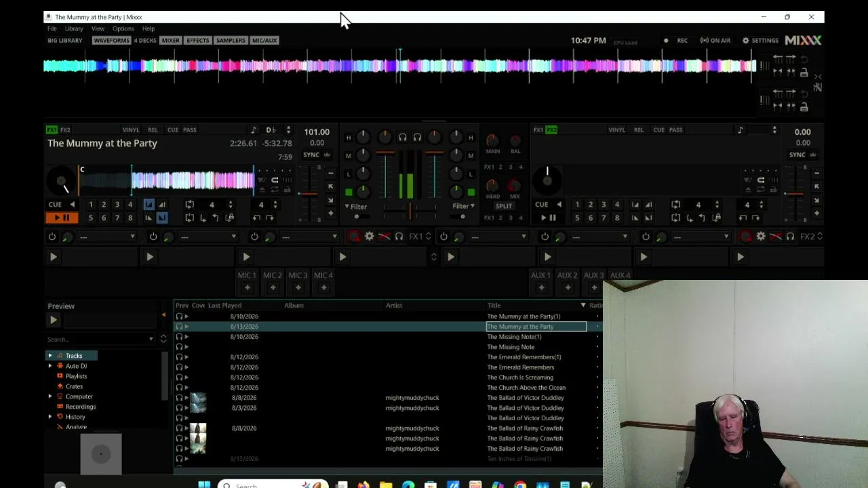
Task: Toggle the 4 DECKS layout
Action: tap(145, 41)
